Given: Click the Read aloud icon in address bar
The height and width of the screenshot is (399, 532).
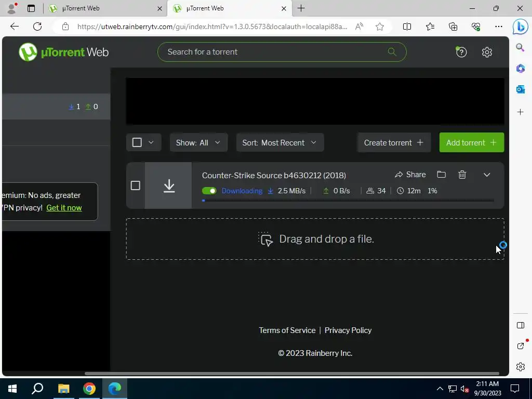Looking at the screenshot, I should click(359, 26).
